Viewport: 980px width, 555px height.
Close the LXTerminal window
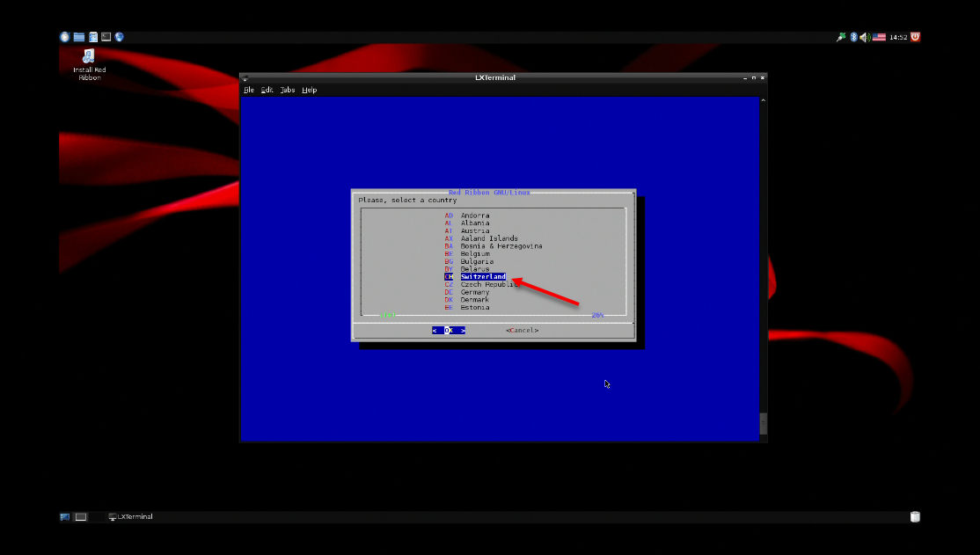[x=763, y=78]
